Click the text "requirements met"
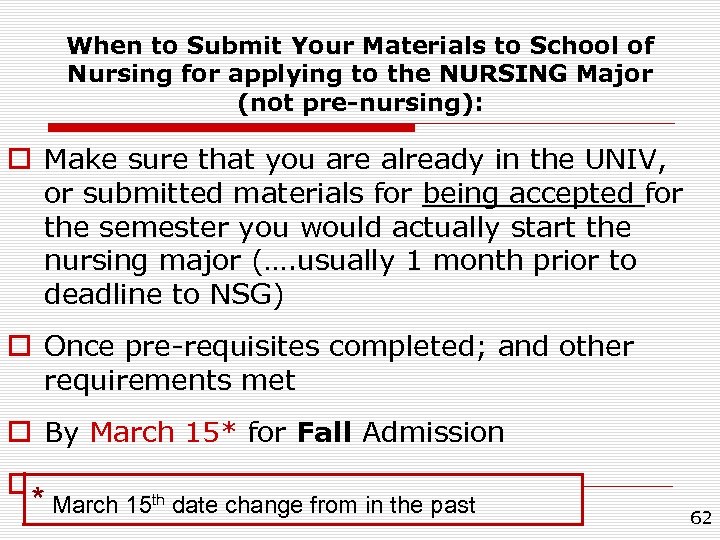Viewport: 720px width, 540px height. pos(169,381)
